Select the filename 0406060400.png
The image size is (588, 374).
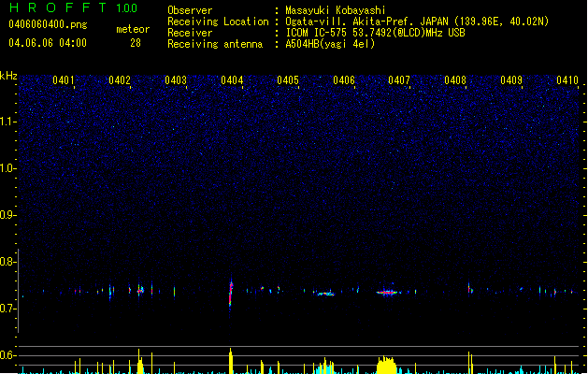(x=48, y=24)
